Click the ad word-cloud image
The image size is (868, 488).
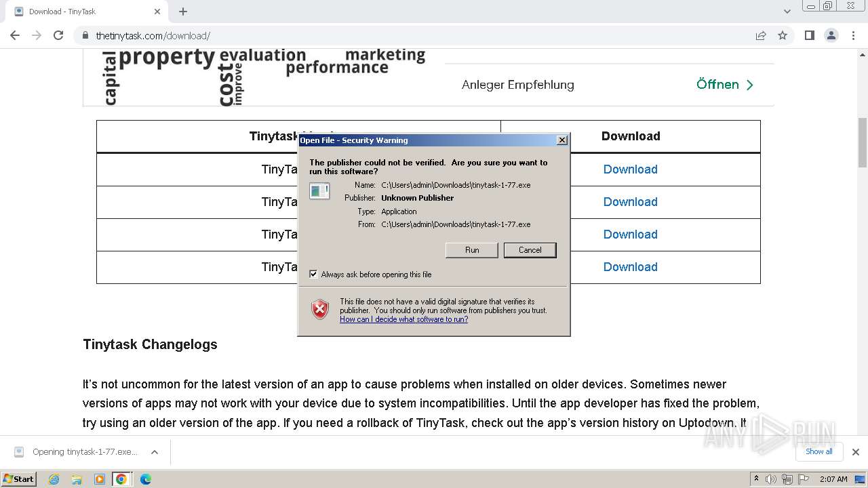click(264, 77)
